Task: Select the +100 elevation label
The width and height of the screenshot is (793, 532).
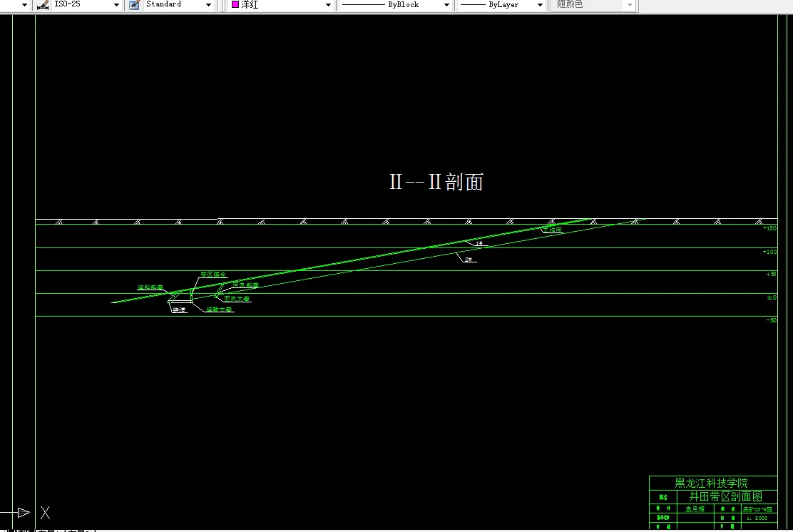Action: pos(769,251)
